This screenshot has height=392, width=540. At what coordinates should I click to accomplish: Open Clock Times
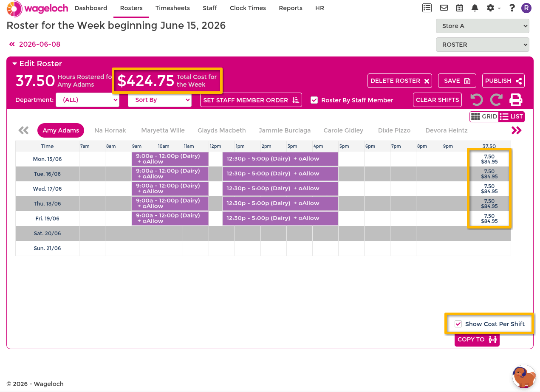pos(248,8)
